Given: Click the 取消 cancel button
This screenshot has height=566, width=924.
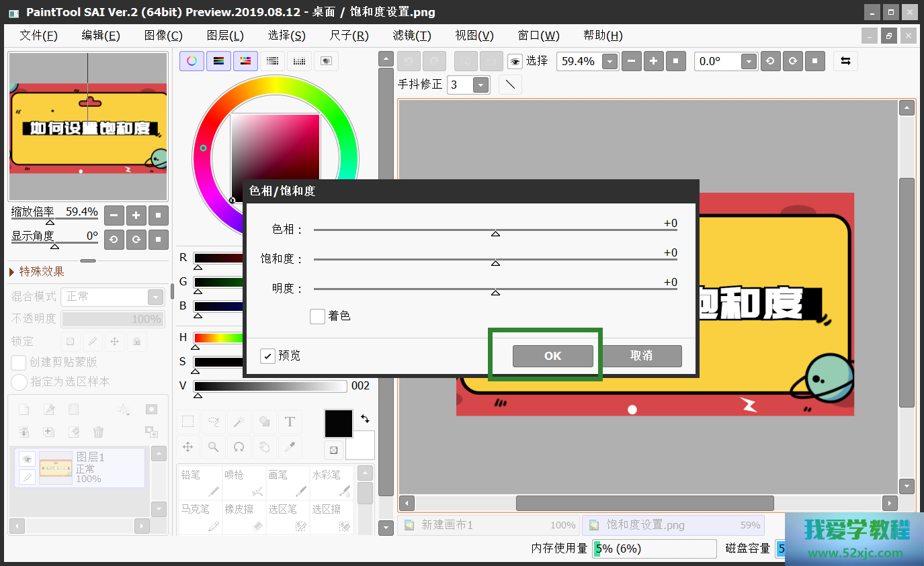Looking at the screenshot, I should [x=641, y=356].
